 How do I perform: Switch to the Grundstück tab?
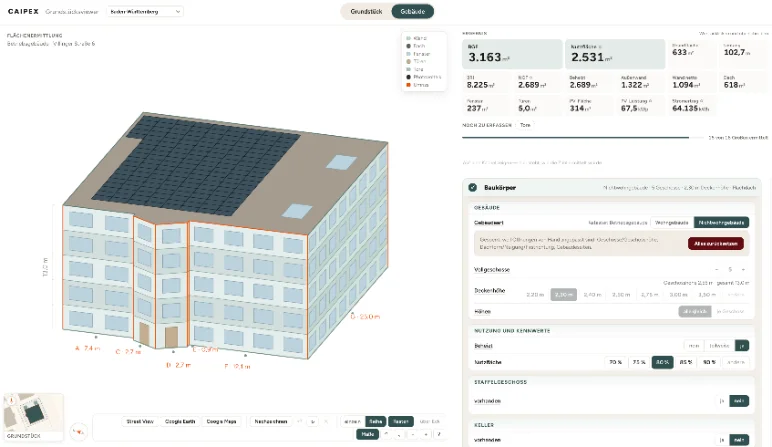(x=366, y=11)
